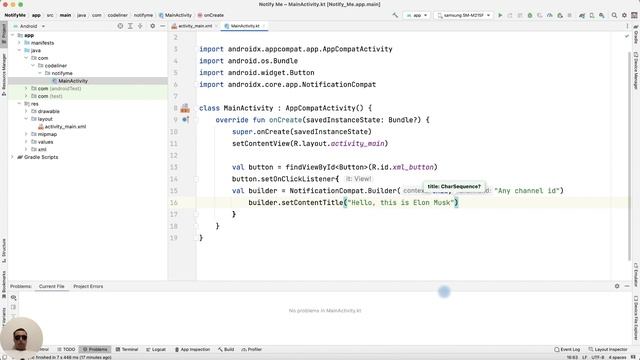The height and width of the screenshot is (360, 640).
Task: Click the eye preview icon in Problems panel
Action: 13,298
